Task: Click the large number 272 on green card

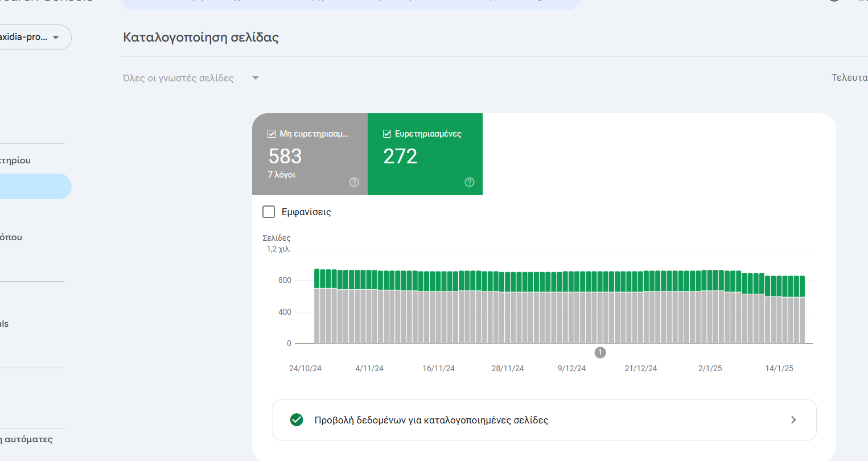Action: 400,156
